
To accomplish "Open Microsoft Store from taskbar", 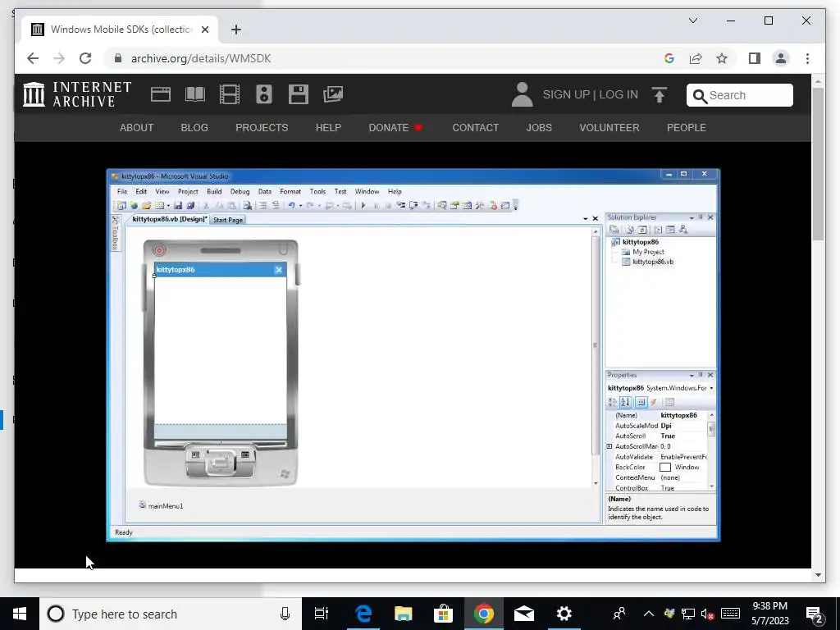I will tap(443, 614).
